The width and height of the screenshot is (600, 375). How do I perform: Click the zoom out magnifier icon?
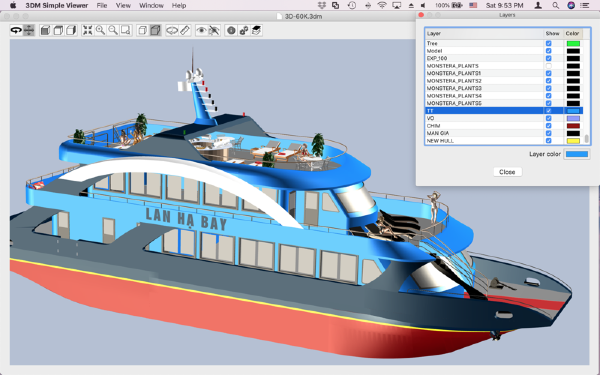coord(113,30)
